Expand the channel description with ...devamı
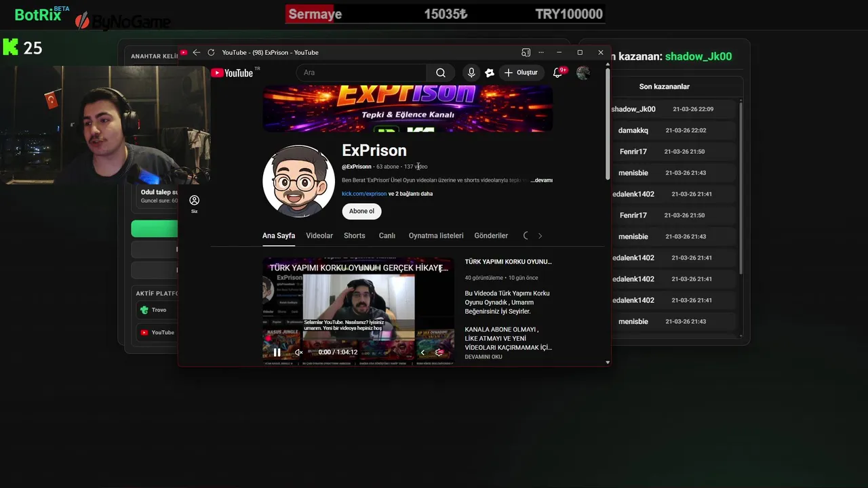This screenshot has height=488, width=868. (541, 180)
